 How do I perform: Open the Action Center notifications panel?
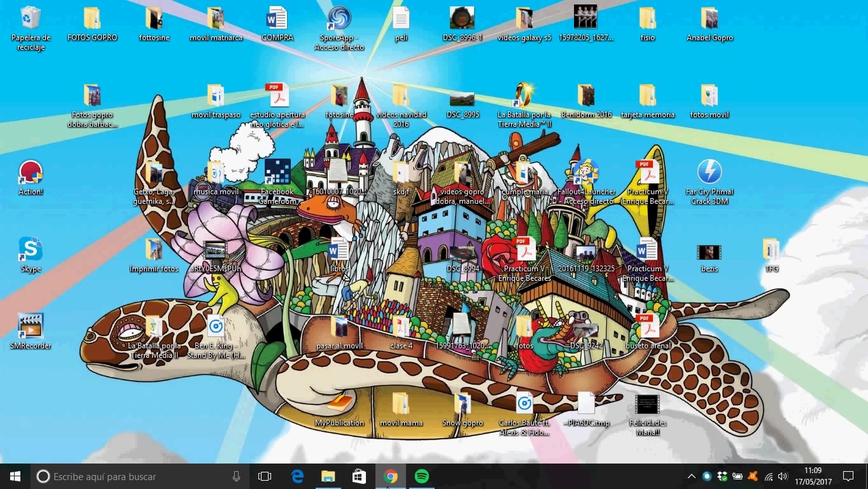click(x=848, y=476)
